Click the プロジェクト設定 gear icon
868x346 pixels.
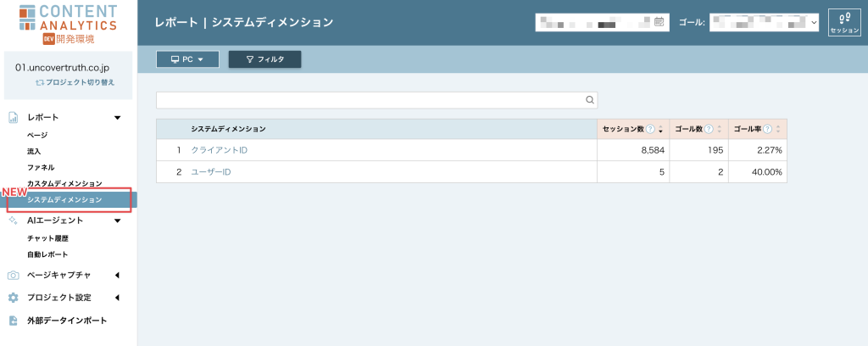point(13,298)
